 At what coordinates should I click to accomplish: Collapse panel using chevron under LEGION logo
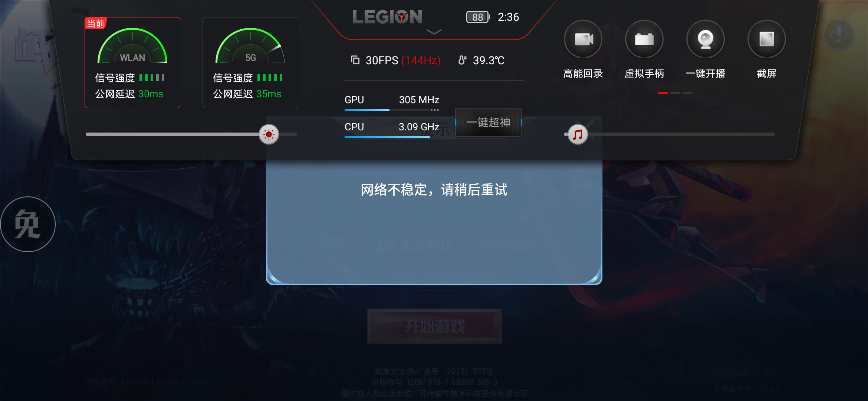pos(434,32)
